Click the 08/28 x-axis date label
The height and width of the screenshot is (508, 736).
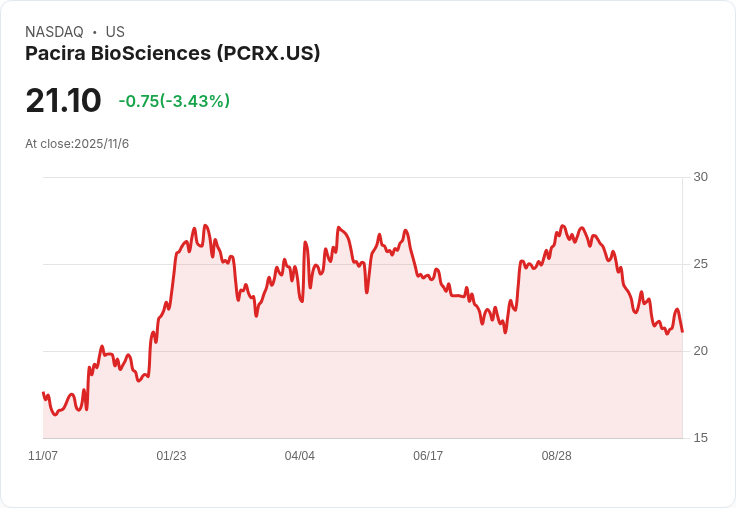pyautogui.click(x=556, y=456)
